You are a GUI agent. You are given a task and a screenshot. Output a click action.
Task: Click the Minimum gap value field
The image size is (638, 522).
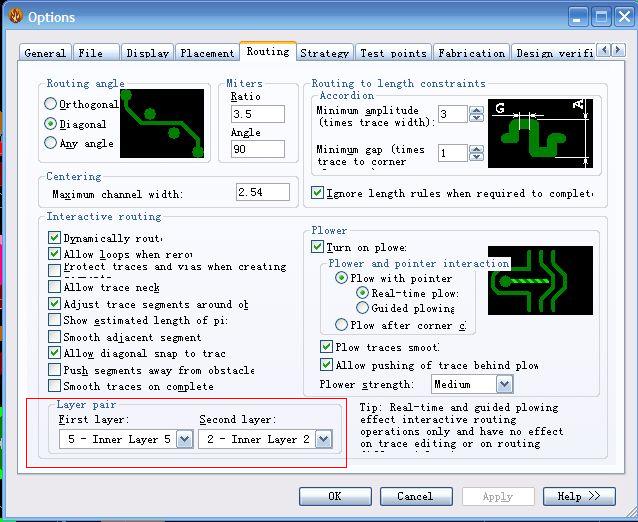[x=452, y=153]
